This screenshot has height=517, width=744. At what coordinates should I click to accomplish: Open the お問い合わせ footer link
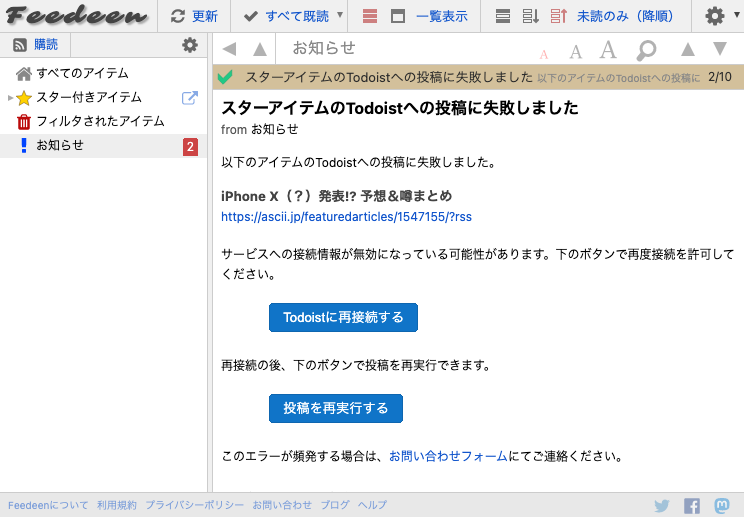click(x=282, y=505)
